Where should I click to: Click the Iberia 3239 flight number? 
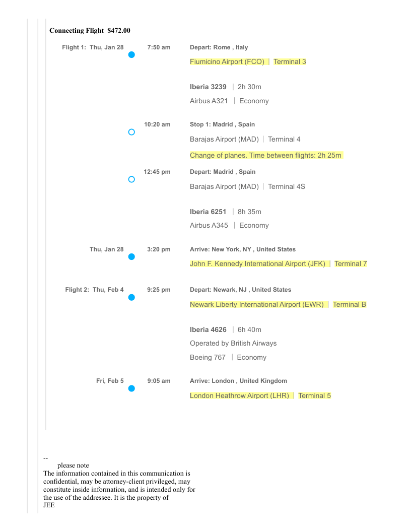coord(208,87)
